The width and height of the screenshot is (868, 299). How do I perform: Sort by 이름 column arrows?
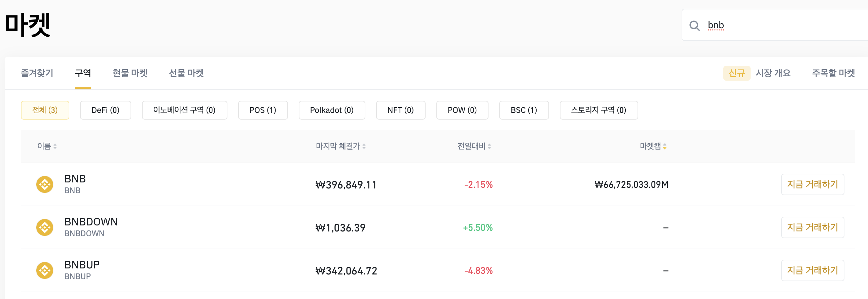[x=55, y=146]
